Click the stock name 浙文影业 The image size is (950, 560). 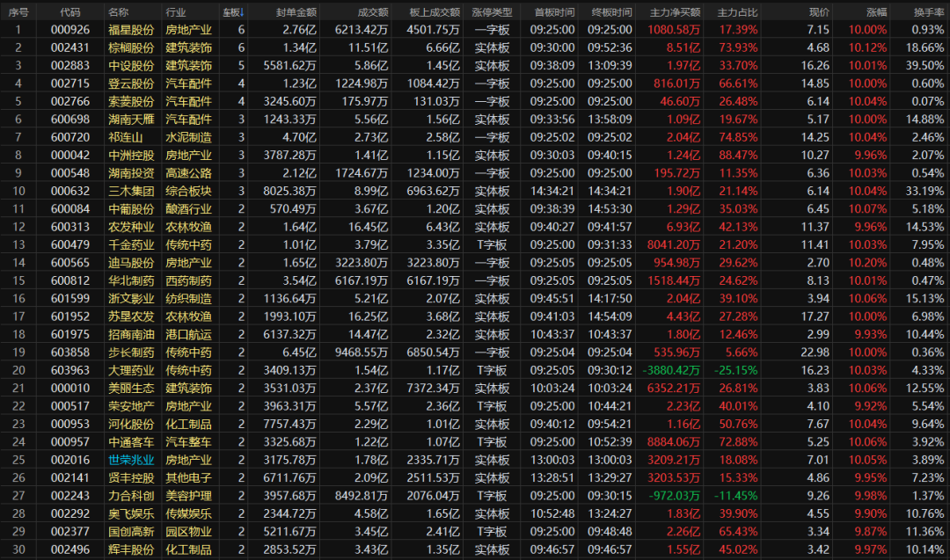pos(131,299)
